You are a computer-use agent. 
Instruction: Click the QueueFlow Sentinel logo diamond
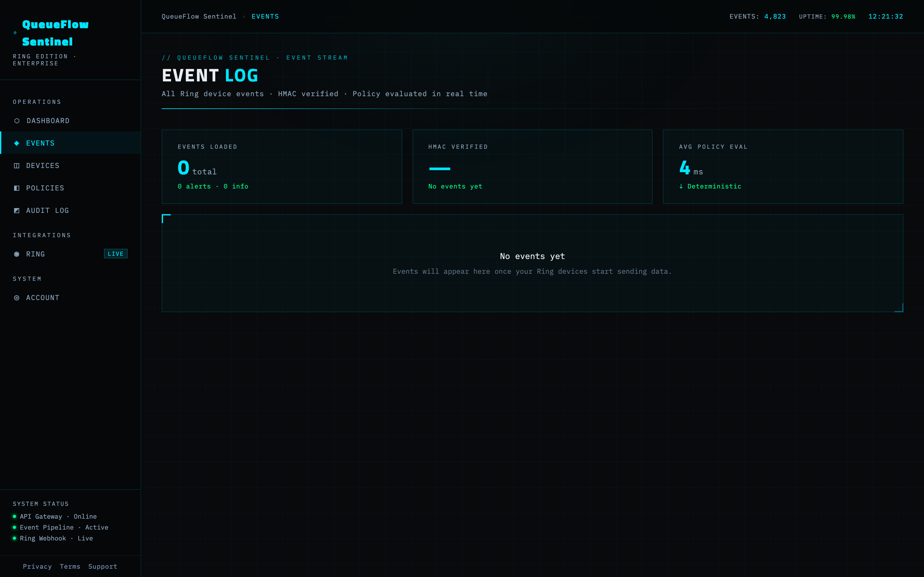[x=15, y=33]
